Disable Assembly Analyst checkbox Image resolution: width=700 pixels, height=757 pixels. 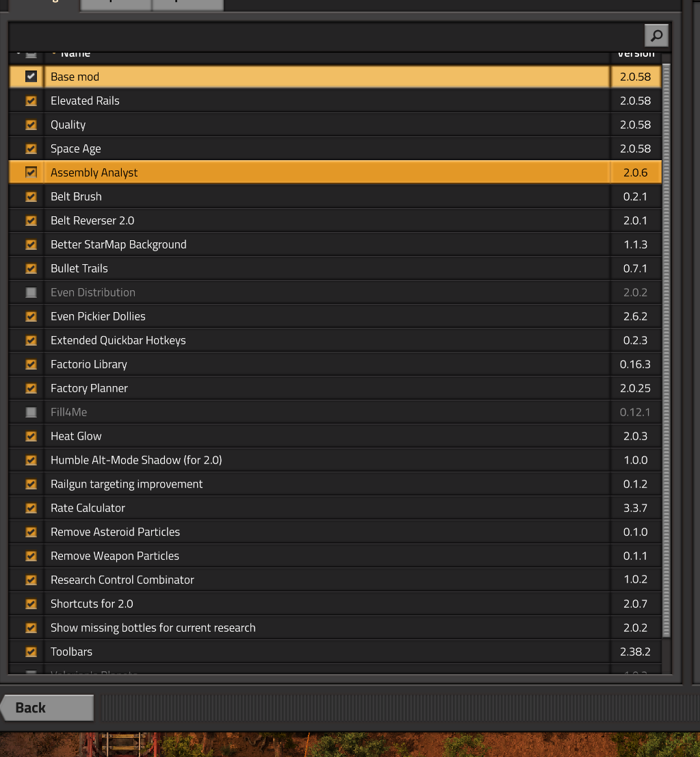point(31,172)
